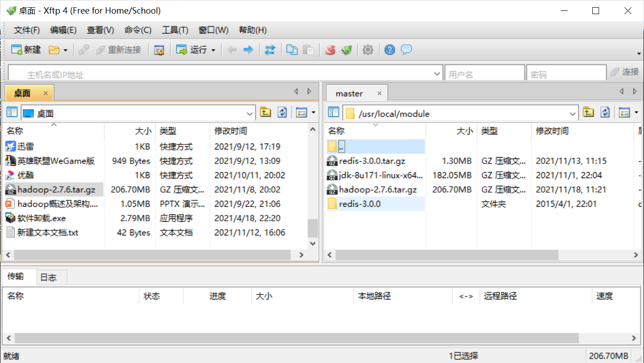Click the 桌面 pane horizontal scrollbar
The width and height of the screenshot is (644, 363).
[153, 255]
